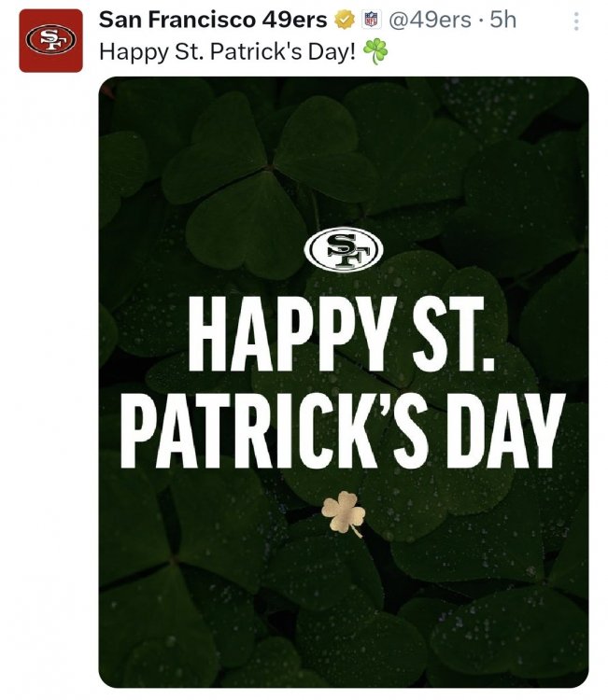Click the "HAPPY ST." headline in the image
Viewport: 608px width, 700px height.
[x=342, y=334]
